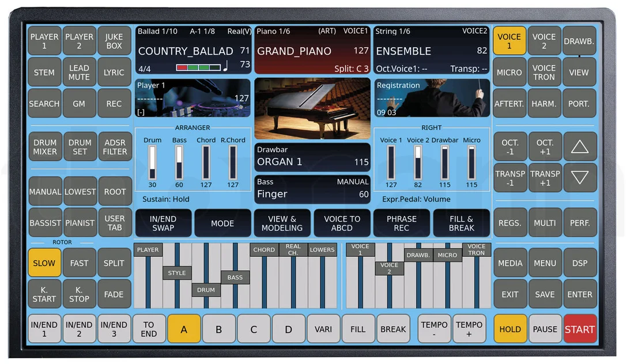The width and height of the screenshot is (626, 364).
Task: Open the Drawbar ORGAN 1 selector
Action: point(312,157)
